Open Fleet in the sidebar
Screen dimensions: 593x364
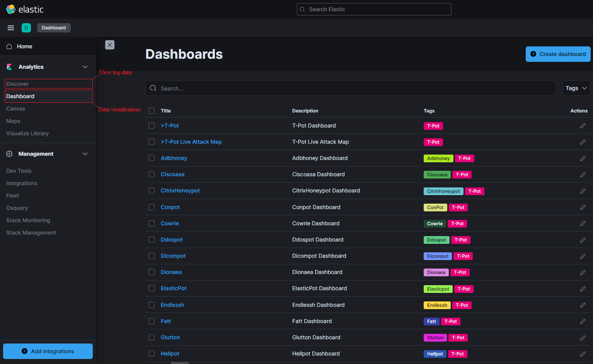pos(13,196)
